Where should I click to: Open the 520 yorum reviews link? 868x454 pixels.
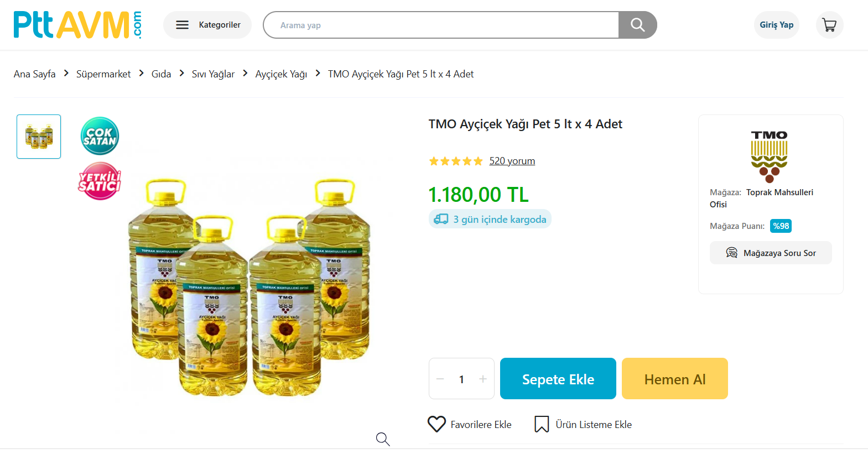pos(512,161)
